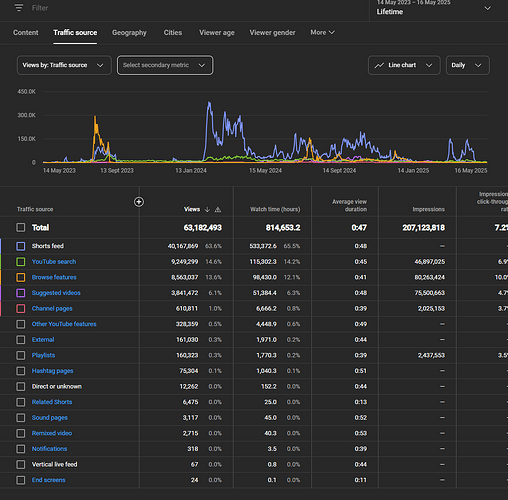Open the Suggested videos link

(56, 293)
